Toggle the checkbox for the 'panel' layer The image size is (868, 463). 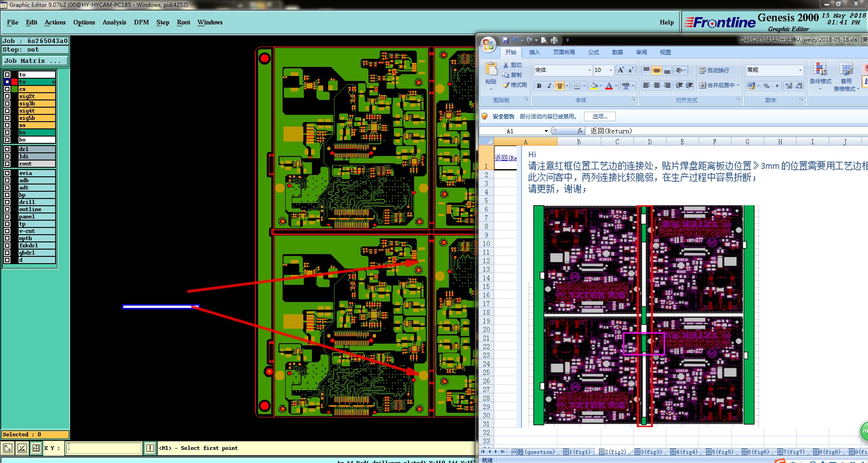pos(7,217)
